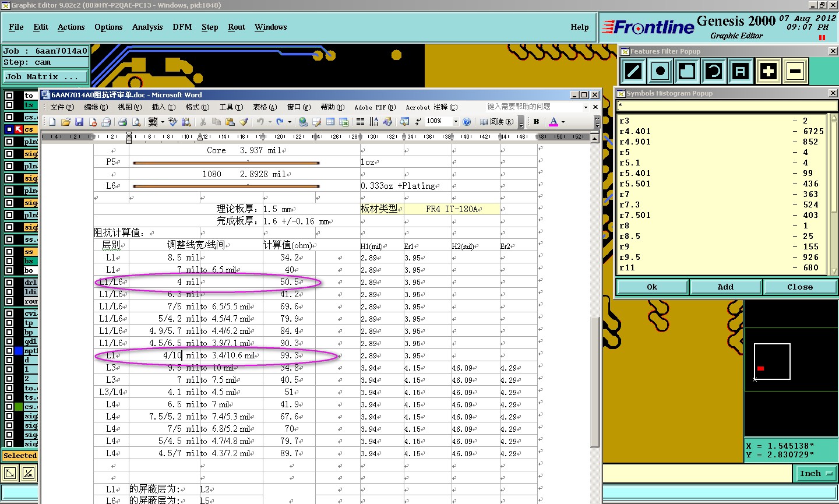Click the Cut scissors icon in Word

(x=203, y=122)
